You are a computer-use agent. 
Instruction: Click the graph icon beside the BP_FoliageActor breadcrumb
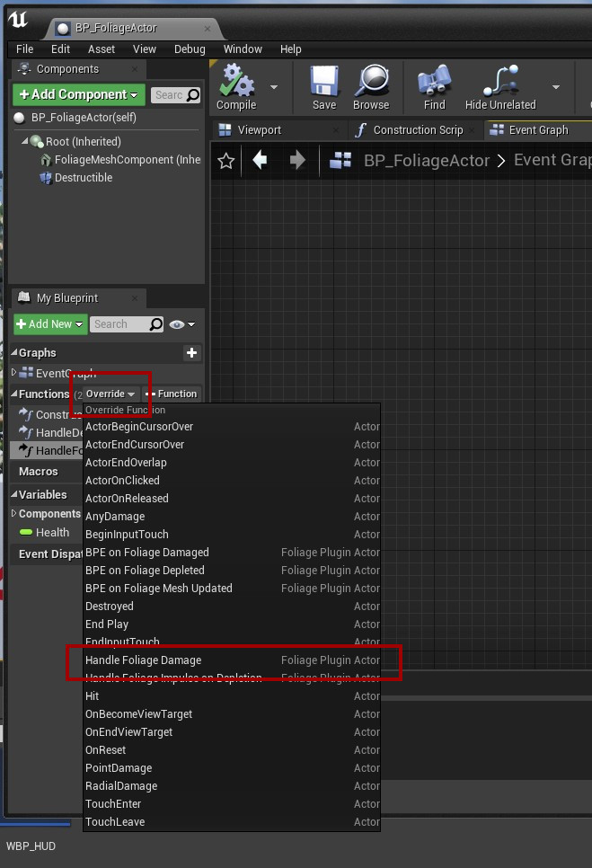[340, 161]
